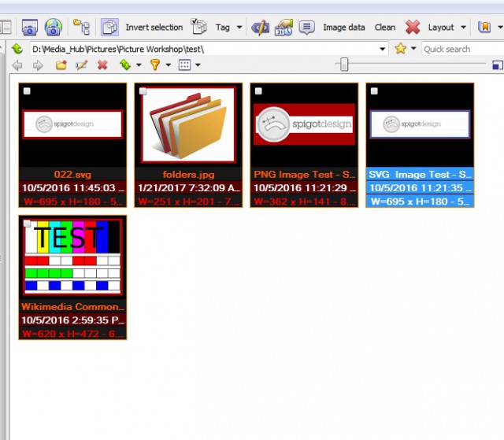Expand the Tag dropdown arrow
504x440 pixels.
pyautogui.click(x=239, y=28)
